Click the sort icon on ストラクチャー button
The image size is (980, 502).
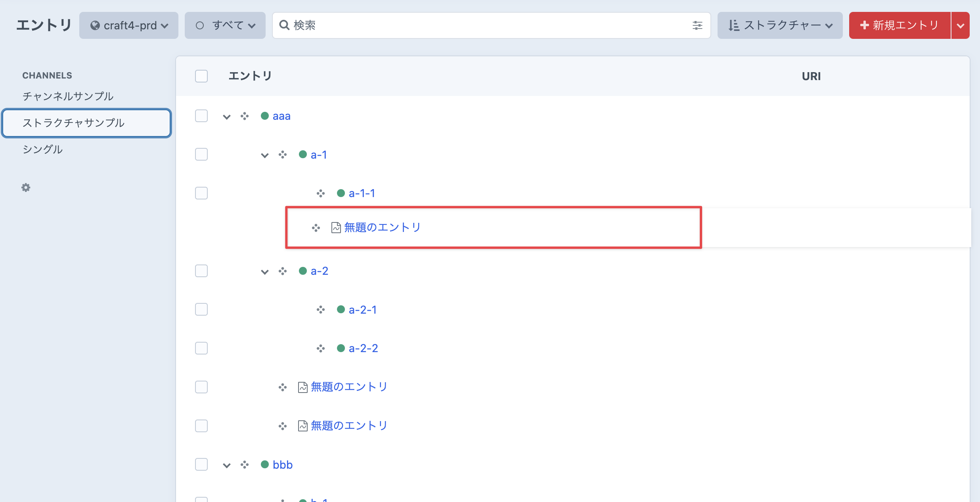(x=734, y=25)
